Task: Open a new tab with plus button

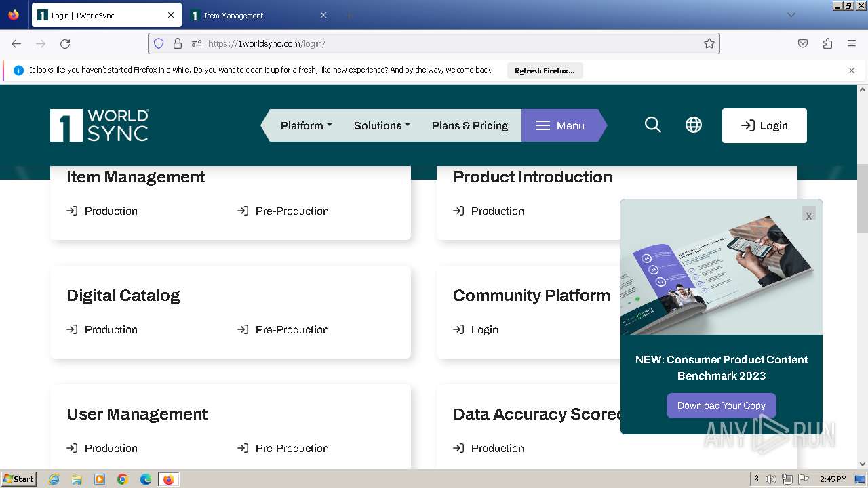Action: (349, 15)
